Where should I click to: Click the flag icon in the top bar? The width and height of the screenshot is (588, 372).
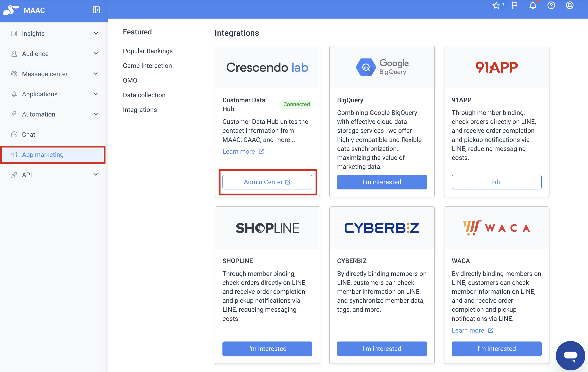[x=515, y=5]
